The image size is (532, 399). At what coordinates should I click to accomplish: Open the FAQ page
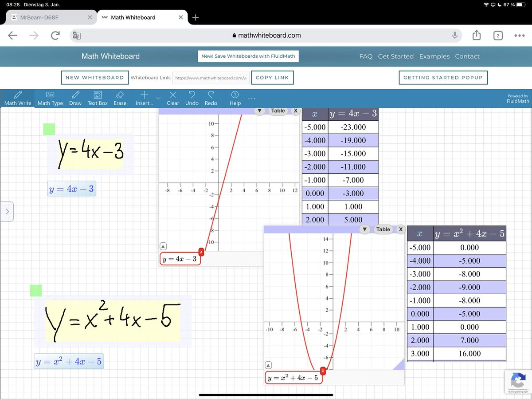click(366, 56)
